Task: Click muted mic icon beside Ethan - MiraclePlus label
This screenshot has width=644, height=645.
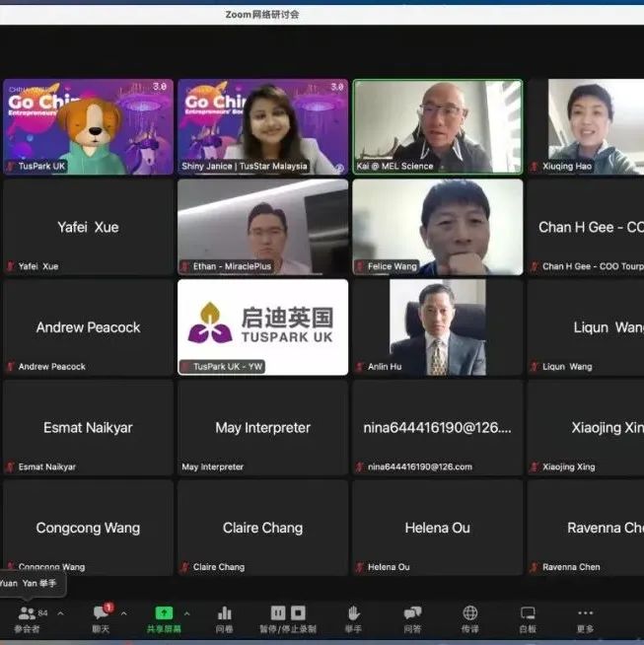Action: tap(185, 266)
